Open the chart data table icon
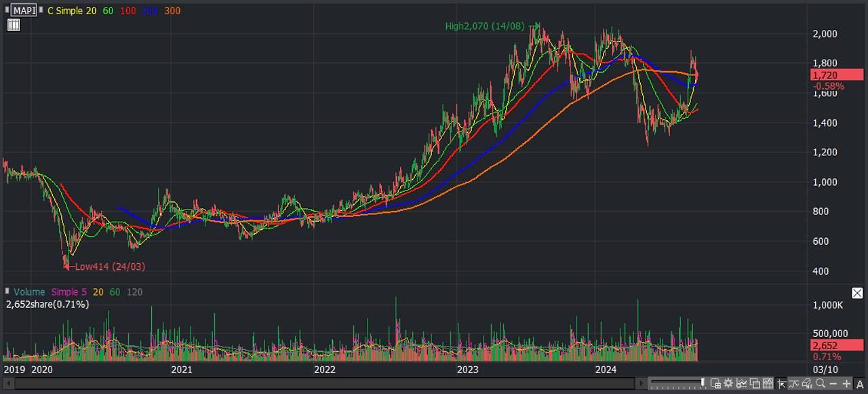 [768, 383]
